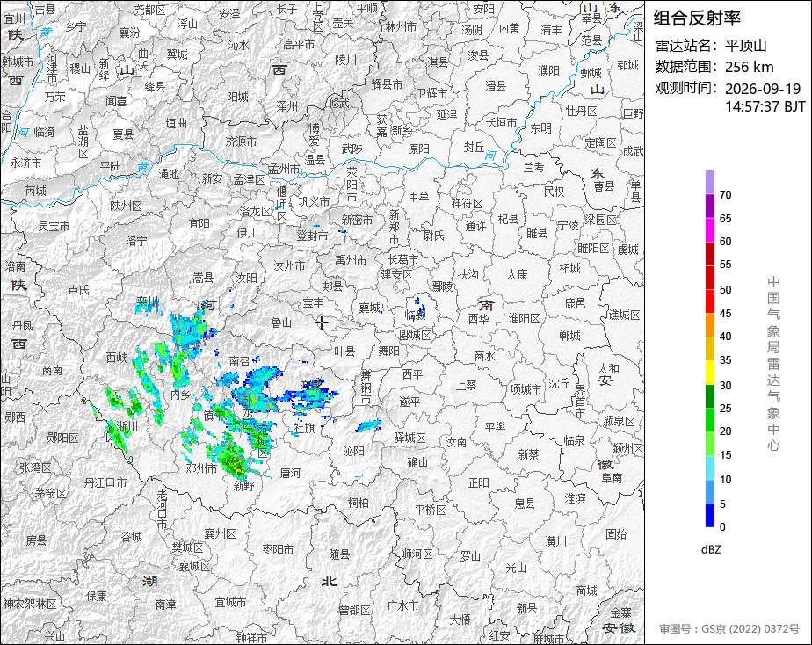The width and height of the screenshot is (812, 645).
Task: Click the 禹州市 city label
Action: click(351, 260)
